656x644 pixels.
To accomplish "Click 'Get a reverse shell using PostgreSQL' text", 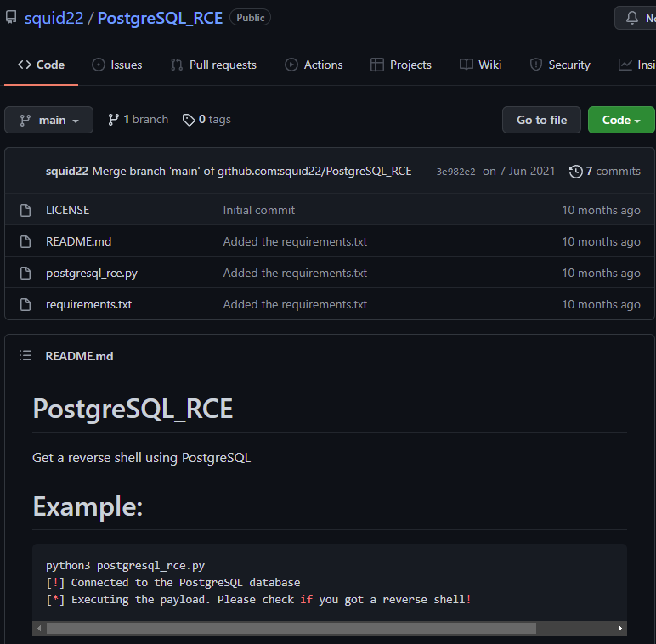I will point(141,458).
